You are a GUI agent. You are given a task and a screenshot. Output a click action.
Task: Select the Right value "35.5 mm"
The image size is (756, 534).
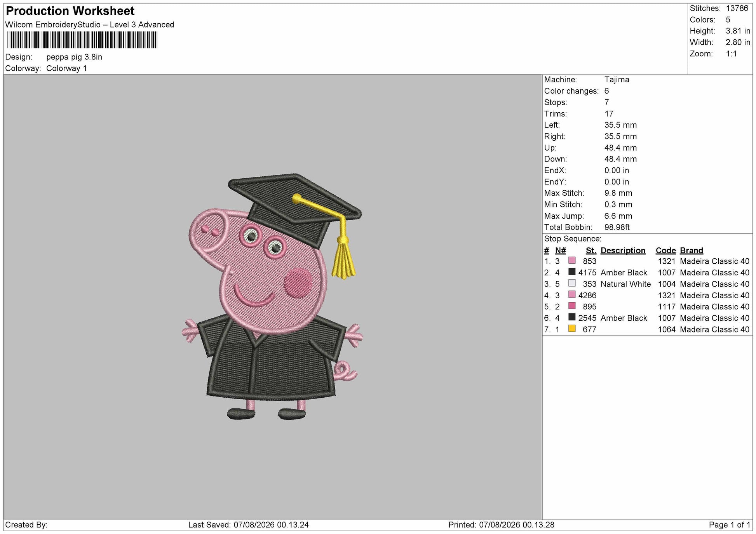pos(621,136)
